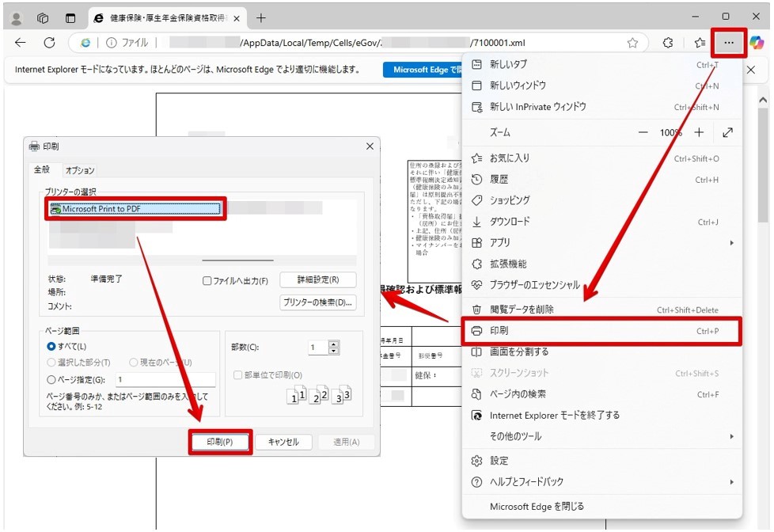Viewport: 774px width, 532px height.
Task: Increase zoom with plus button
Action: point(699,132)
